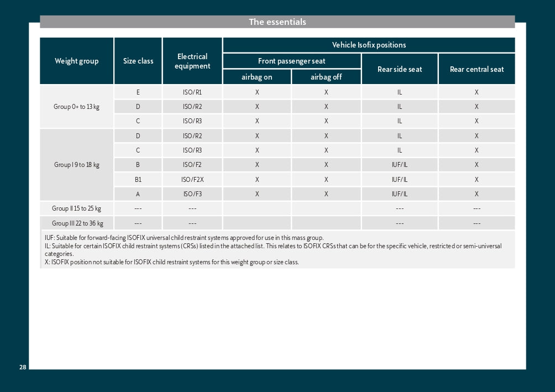This screenshot has height=392, width=555.
Task: Select the 'Group II 15 to 25 kg' row label
Action: click(77, 208)
